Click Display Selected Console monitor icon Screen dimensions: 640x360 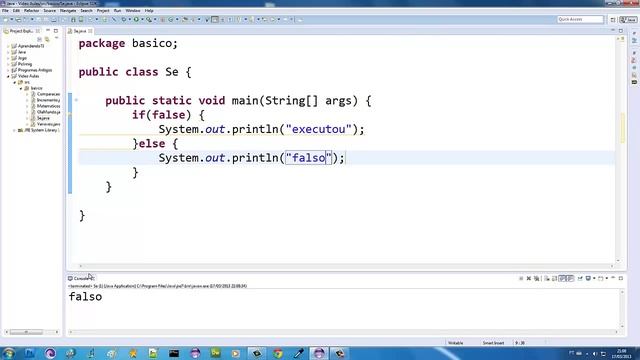[x=588, y=278]
